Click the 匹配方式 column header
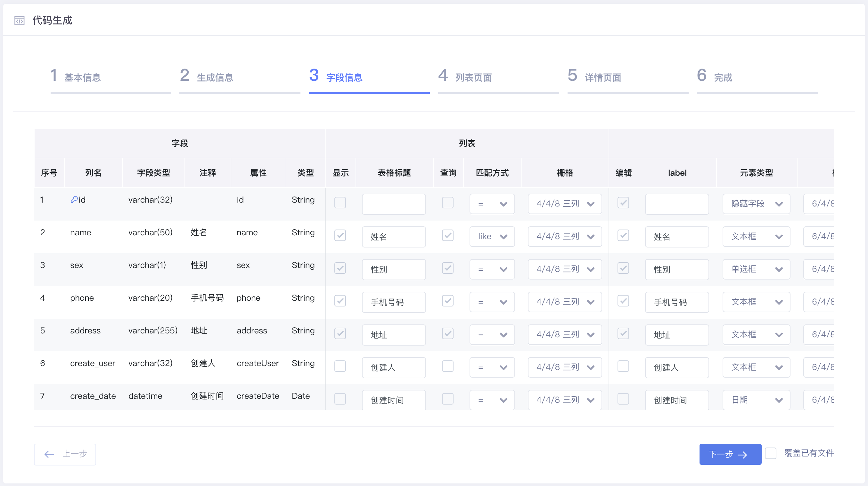 pos(492,173)
